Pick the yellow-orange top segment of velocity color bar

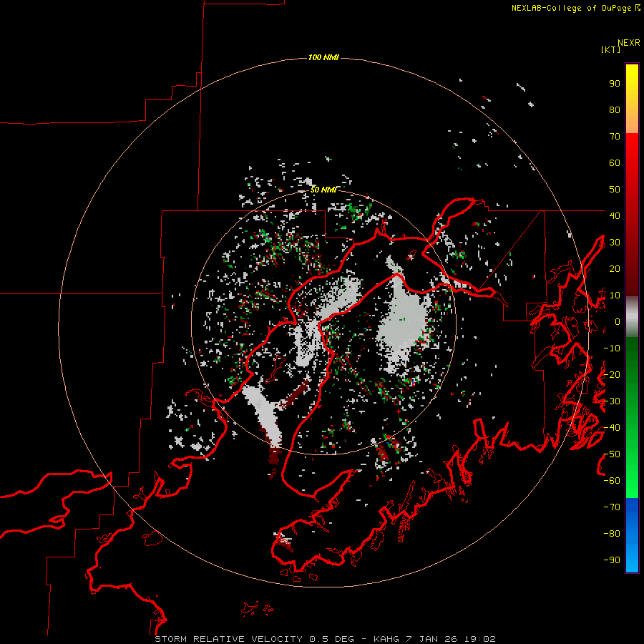tap(632, 99)
